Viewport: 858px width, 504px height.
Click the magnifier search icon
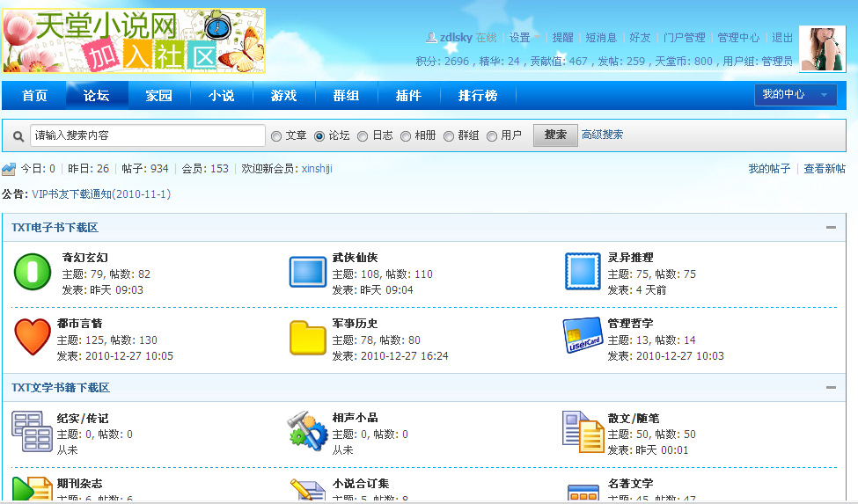tap(18, 136)
